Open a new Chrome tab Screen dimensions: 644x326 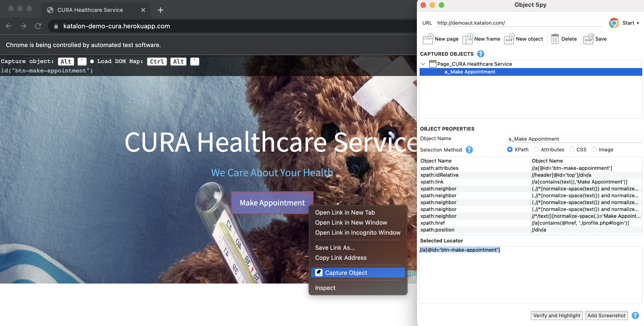(x=161, y=10)
